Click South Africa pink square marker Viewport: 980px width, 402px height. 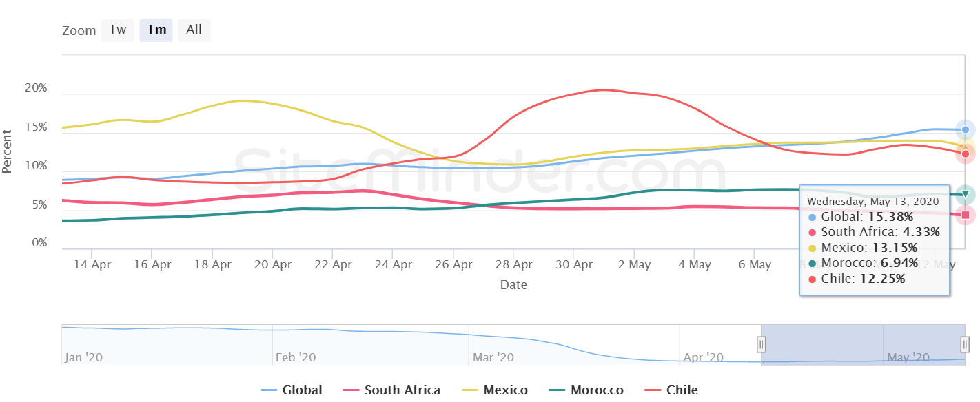click(966, 215)
